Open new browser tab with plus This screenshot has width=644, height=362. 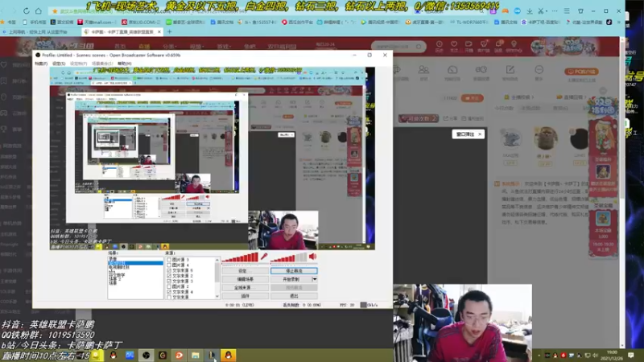169,31
